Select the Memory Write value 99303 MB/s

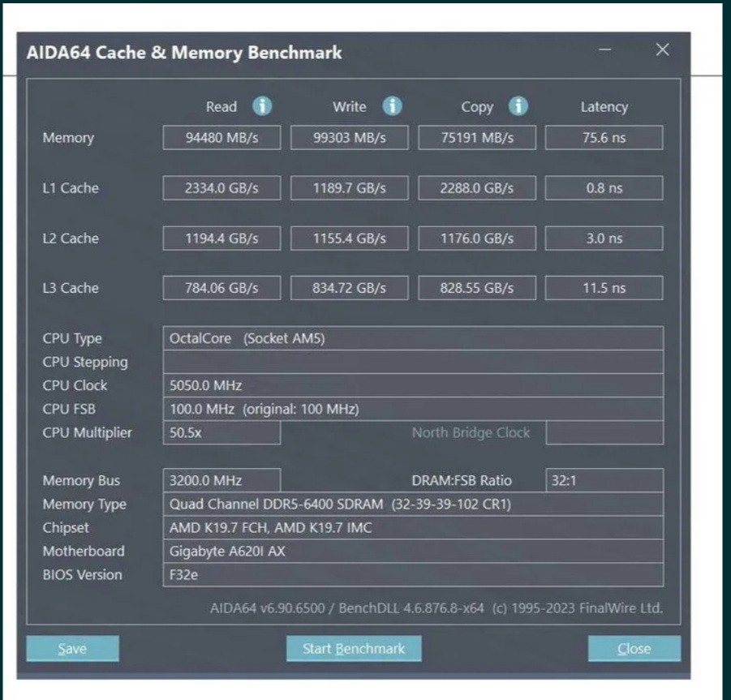coord(350,137)
